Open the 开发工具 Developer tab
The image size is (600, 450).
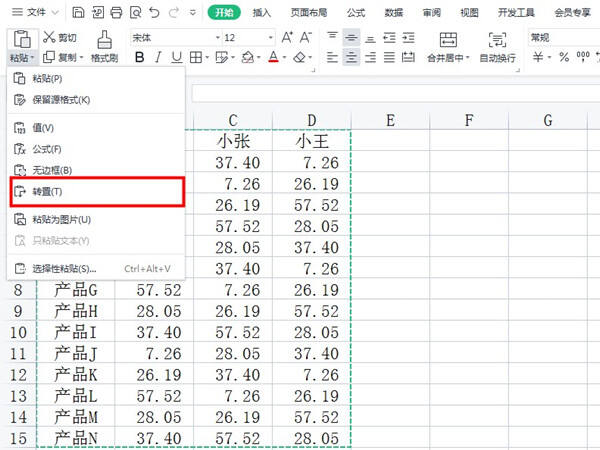point(516,13)
